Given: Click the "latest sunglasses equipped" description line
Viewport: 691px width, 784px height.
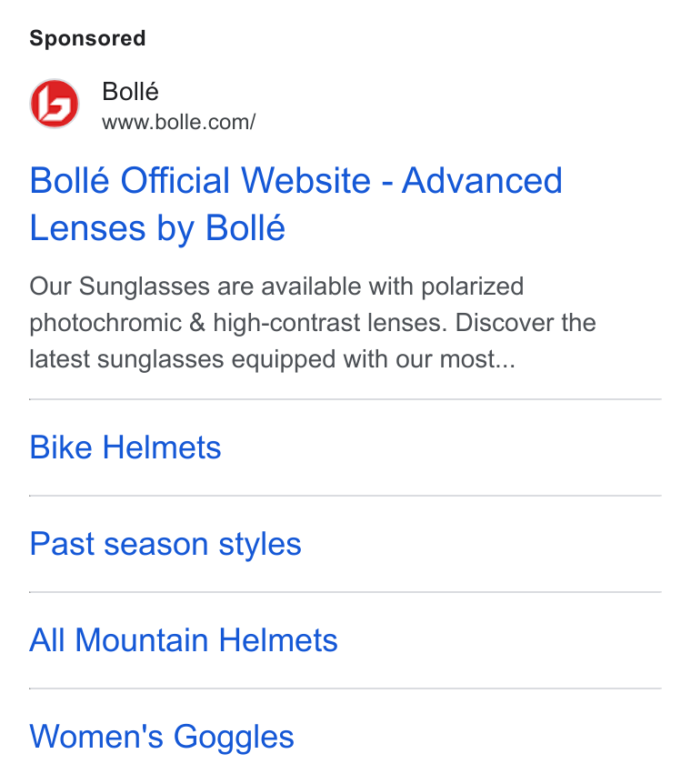Looking at the screenshot, I should click(273, 359).
